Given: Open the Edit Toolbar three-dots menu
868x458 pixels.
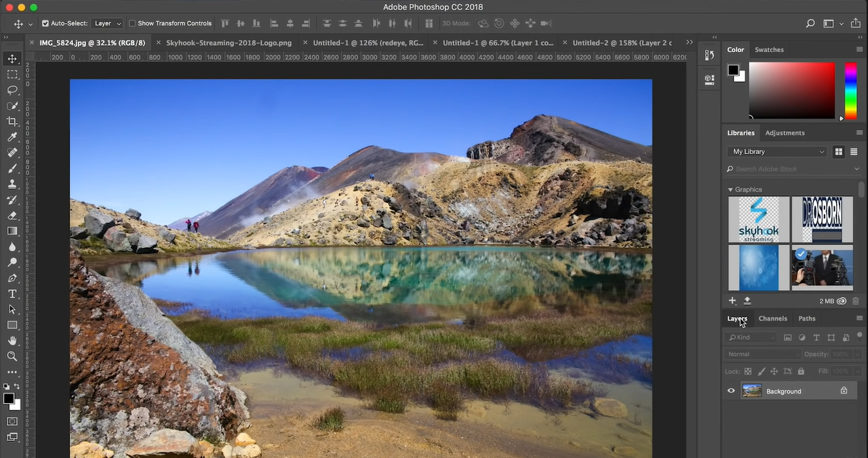Looking at the screenshot, I should pos(12,372).
